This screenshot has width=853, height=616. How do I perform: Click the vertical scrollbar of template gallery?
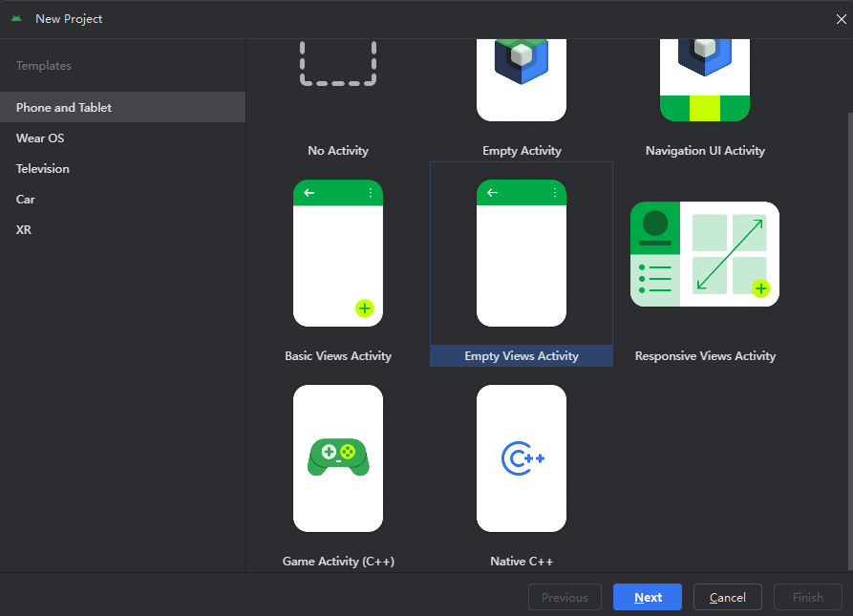tap(850, 342)
